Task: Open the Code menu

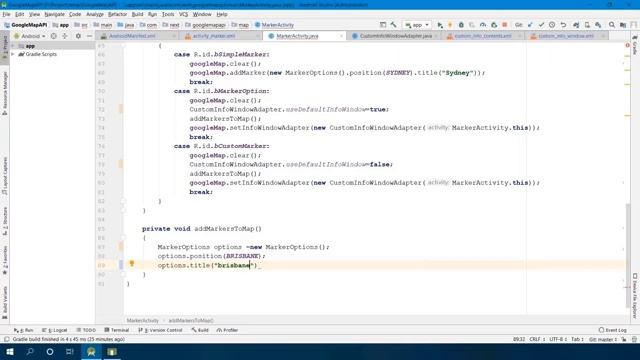Action: click(x=75, y=14)
